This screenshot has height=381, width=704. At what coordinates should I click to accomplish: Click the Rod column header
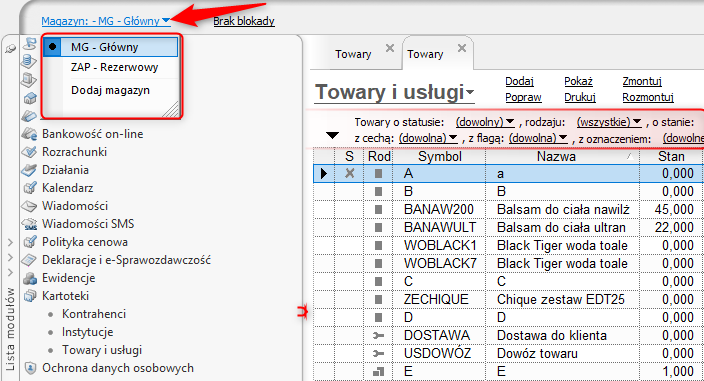tap(378, 157)
